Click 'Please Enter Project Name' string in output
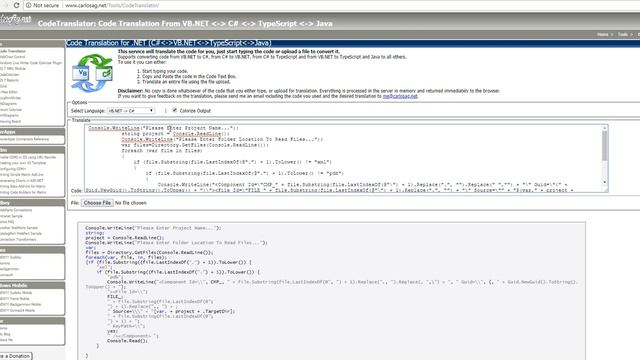 click(x=176, y=228)
